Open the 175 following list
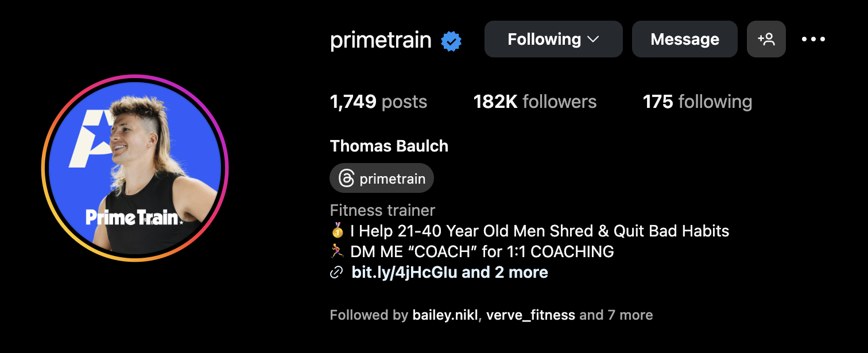Image resolution: width=868 pixels, height=353 pixels. 697,102
